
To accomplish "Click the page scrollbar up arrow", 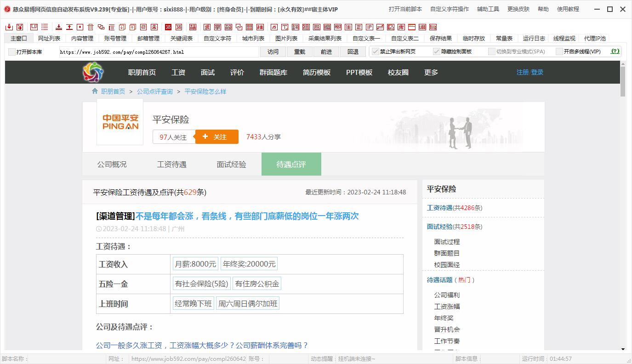I will point(623,64).
